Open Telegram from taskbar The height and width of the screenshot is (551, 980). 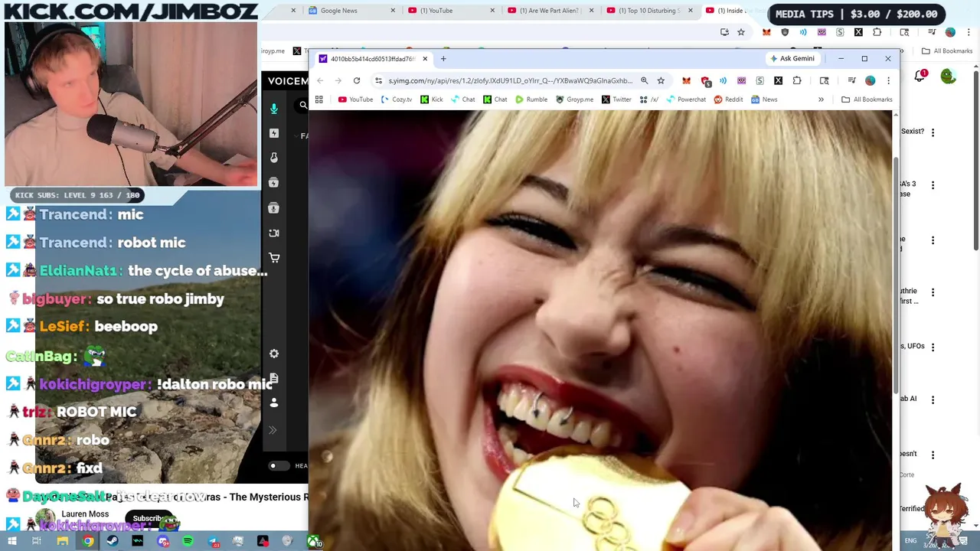pos(213,541)
